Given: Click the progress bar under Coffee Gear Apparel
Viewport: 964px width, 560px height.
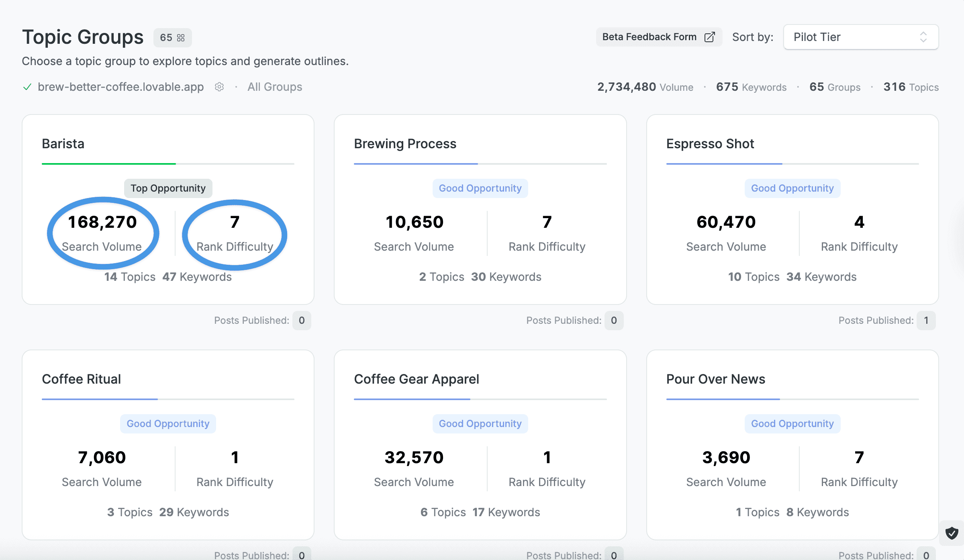Looking at the screenshot, I should pos(480,399).
